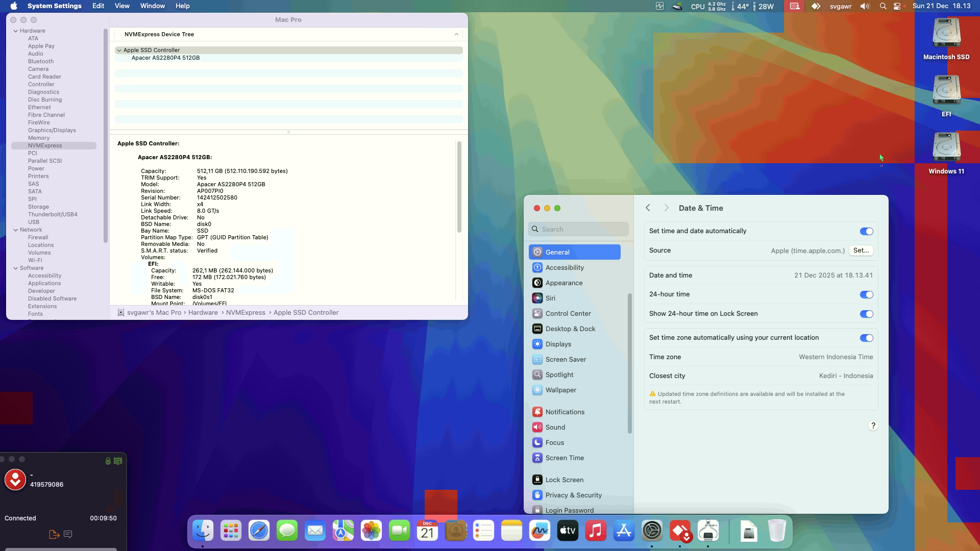Collapse Software section in Mac Pro sidebar
Viewport: 980px width, 551px height.
click(16, 268)
